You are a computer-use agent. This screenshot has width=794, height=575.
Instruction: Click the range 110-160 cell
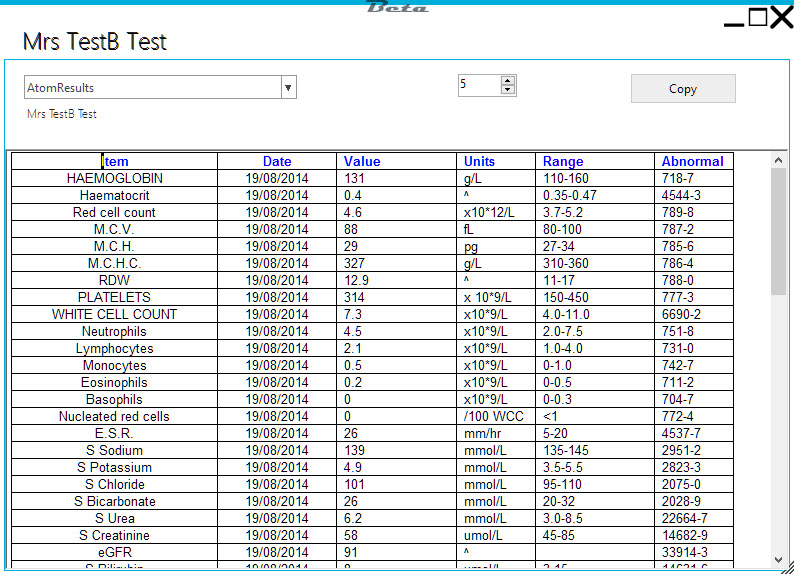[595, 178]
